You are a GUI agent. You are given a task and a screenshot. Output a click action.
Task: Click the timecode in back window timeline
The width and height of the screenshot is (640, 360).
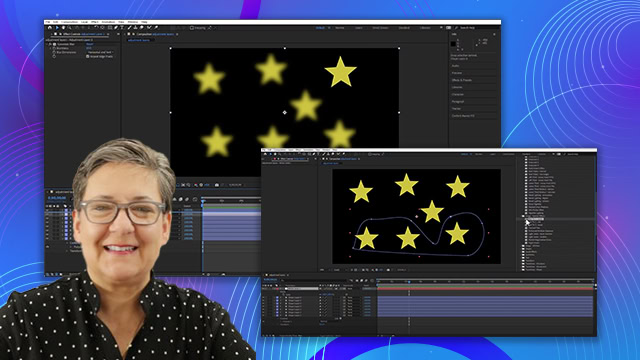57,198
